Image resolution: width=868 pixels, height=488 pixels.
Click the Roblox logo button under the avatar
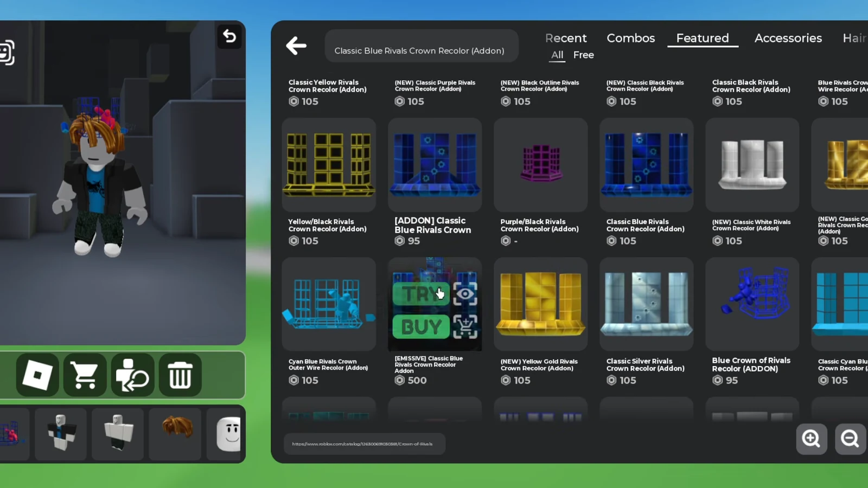tap(37, 375)
